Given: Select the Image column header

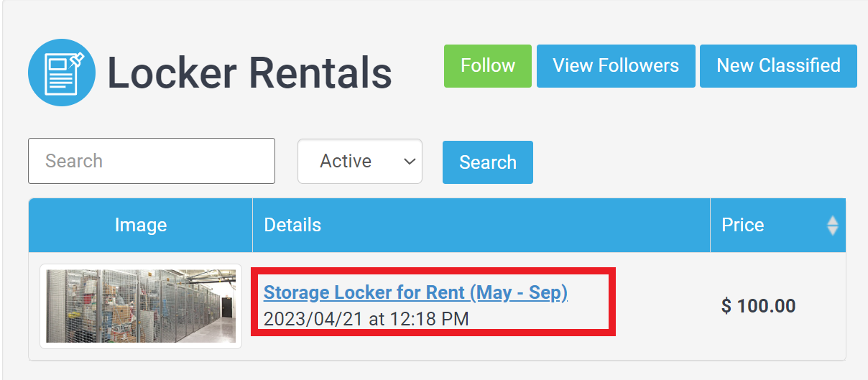Looking at the screenshot, I should [x=141, y=226].
